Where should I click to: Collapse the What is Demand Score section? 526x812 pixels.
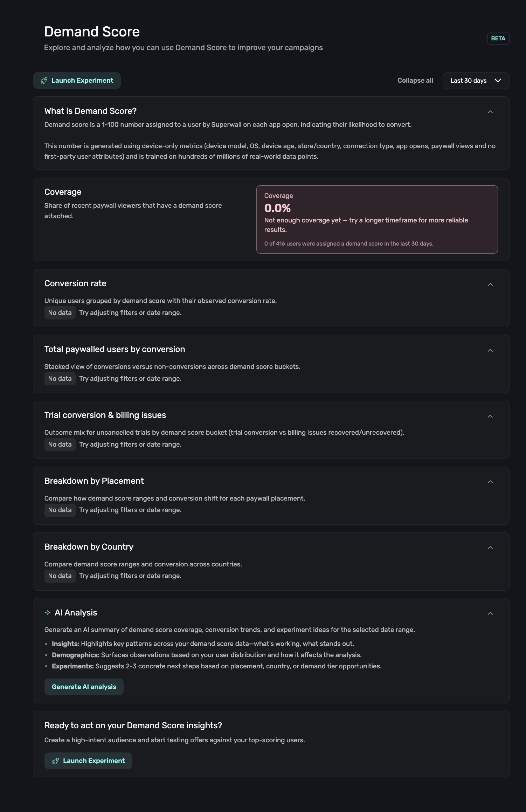point(490,112)
